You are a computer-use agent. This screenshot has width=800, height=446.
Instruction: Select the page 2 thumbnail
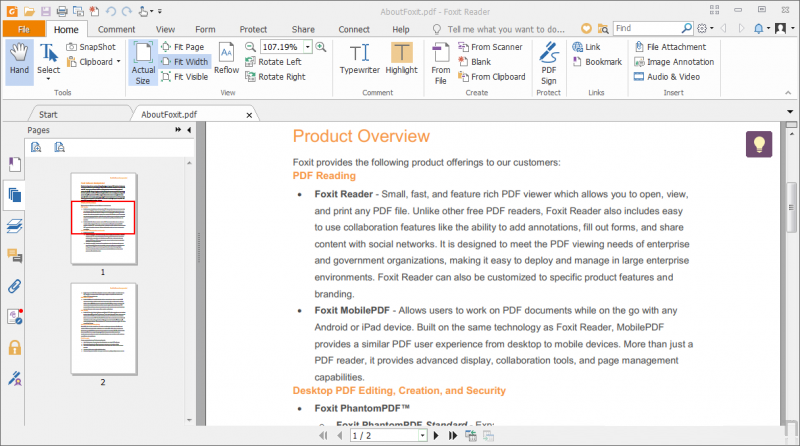pos(103,328)
